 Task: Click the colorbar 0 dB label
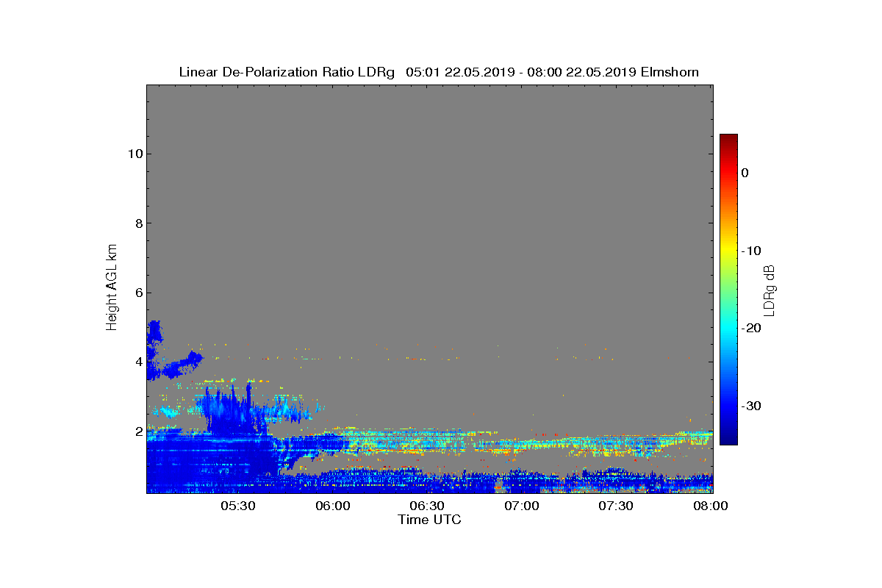tap(745, 173)
